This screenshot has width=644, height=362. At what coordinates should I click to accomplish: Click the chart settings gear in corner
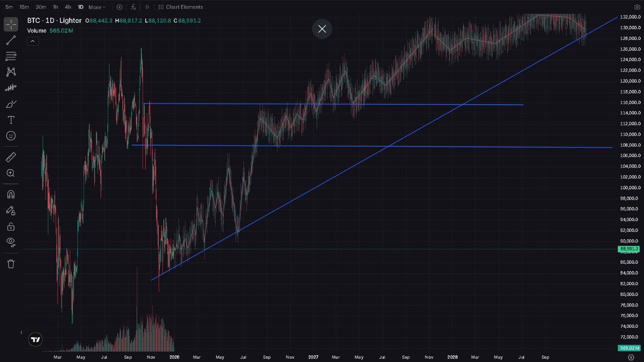pyautogui.click(x=630, y=357)
